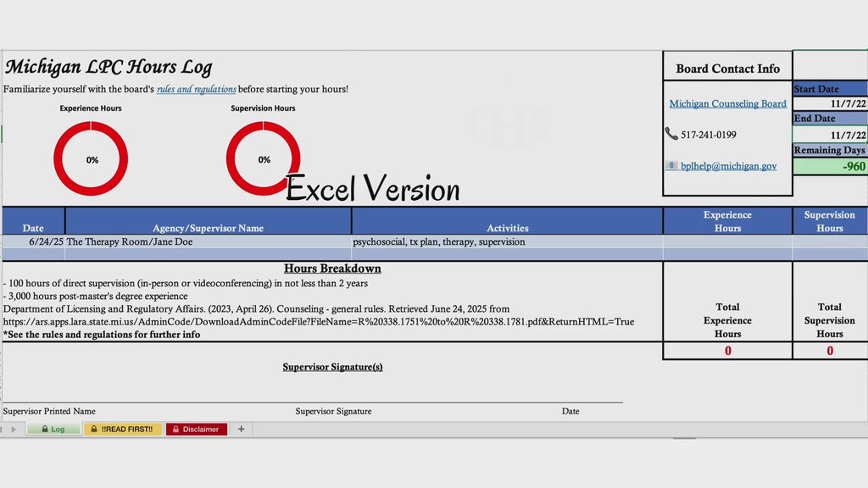868x488 pixels.
Task: Select the Log sheet tab
Action: coord(53,430)
